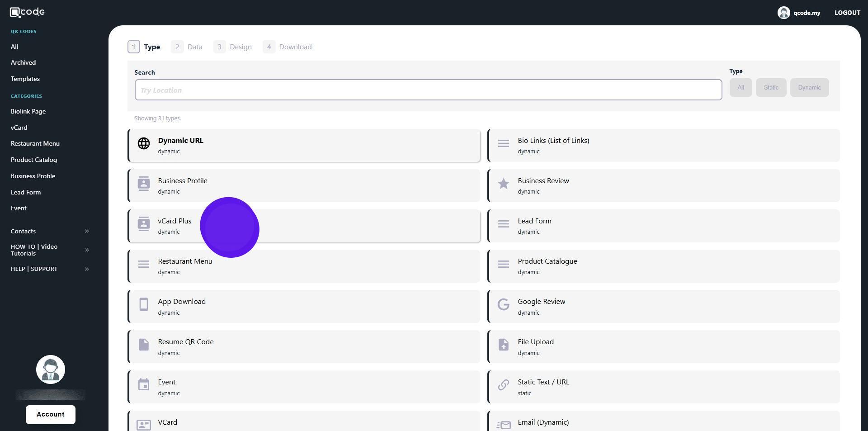Expand the HELP | SUPPORT section
Image resolution: width=868 pixels, height=431 pixels.
(87, 269)
